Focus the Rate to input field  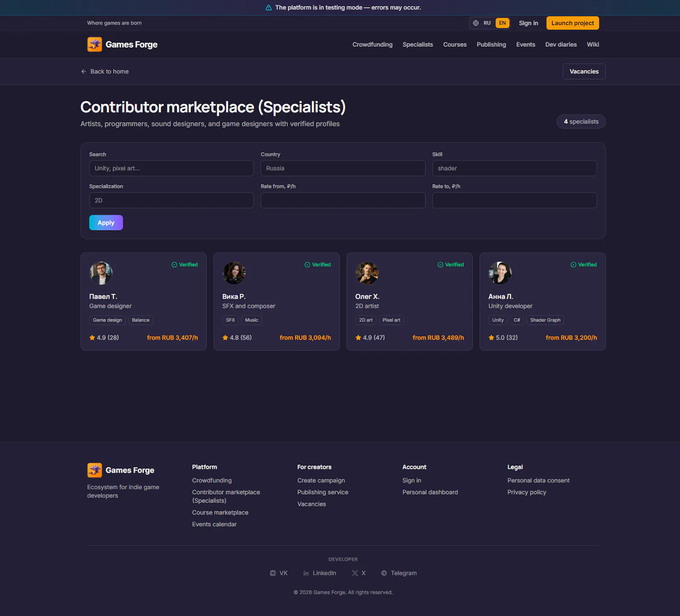pos(514,200)
